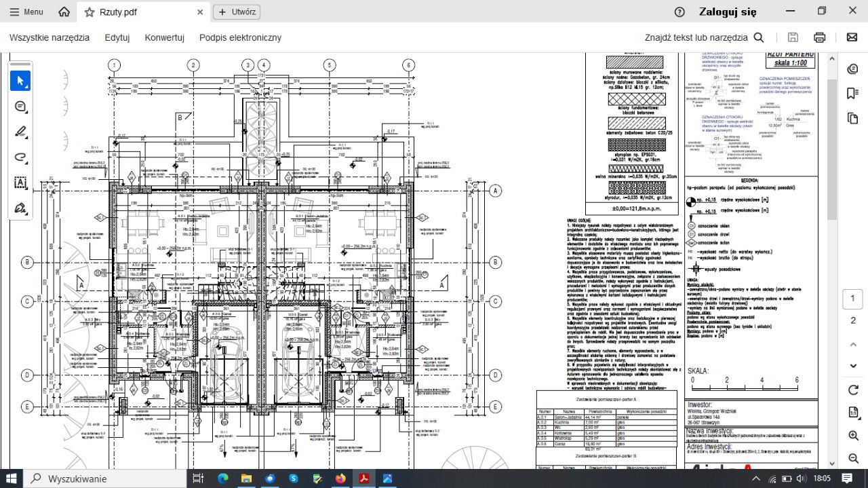This screenshot has height=488, width=868.
Task: Select the arrow selection tool
Action: pyautogui.click(x=20, y=81)
